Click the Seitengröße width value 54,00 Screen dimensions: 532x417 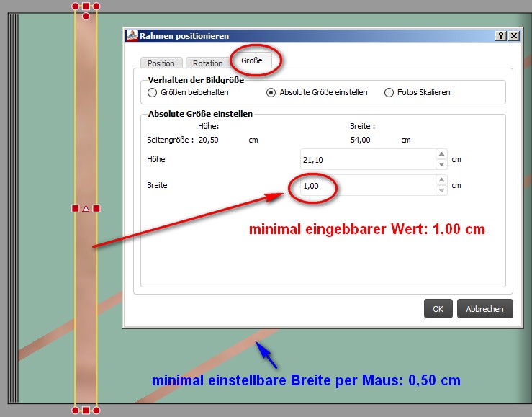coord(361,140)
